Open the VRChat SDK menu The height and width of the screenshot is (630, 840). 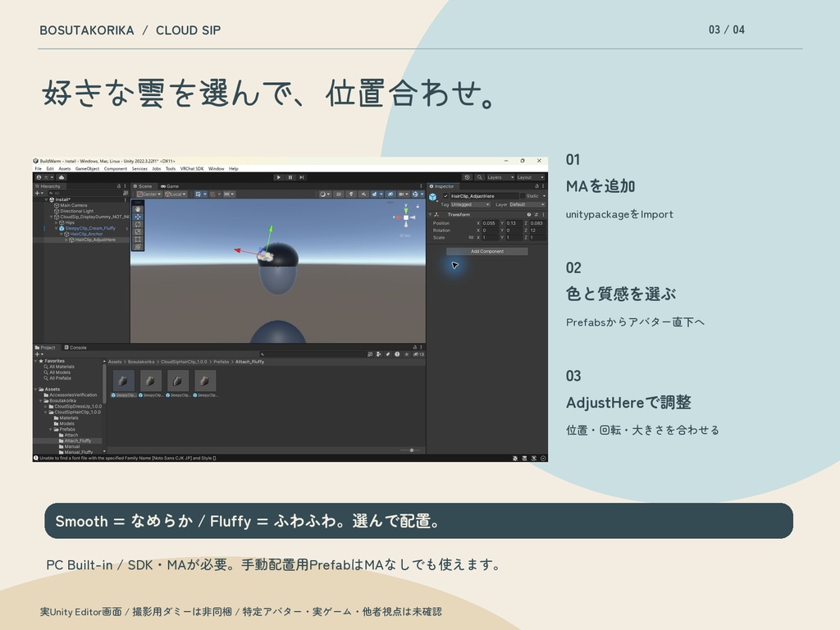pyautogui.click(x=192, y=169)
